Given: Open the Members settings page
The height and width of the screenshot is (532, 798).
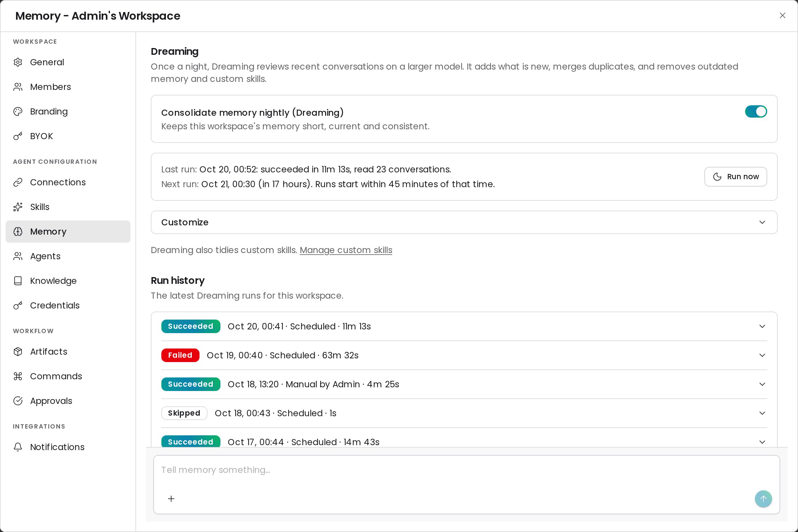Looking at the screenshot, I should pyautogui.click(x=68, y=87).
